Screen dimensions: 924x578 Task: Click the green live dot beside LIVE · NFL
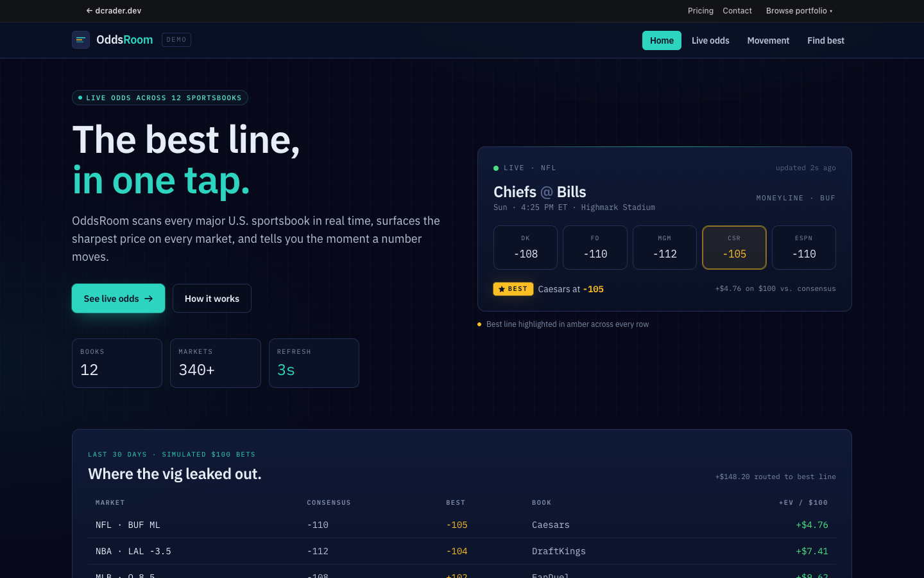pos(496,168)
